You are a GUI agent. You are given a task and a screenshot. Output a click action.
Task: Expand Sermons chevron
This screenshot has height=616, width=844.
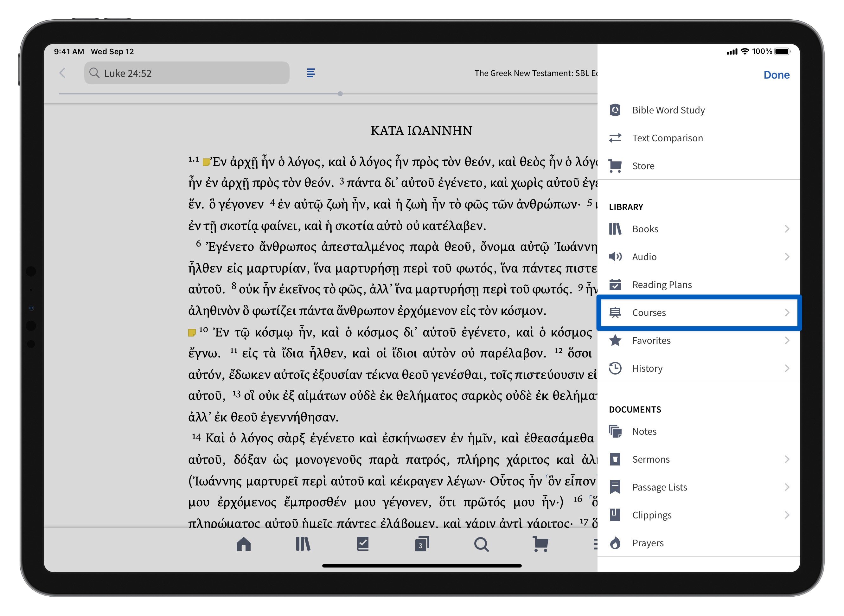[x=787, y=459]
